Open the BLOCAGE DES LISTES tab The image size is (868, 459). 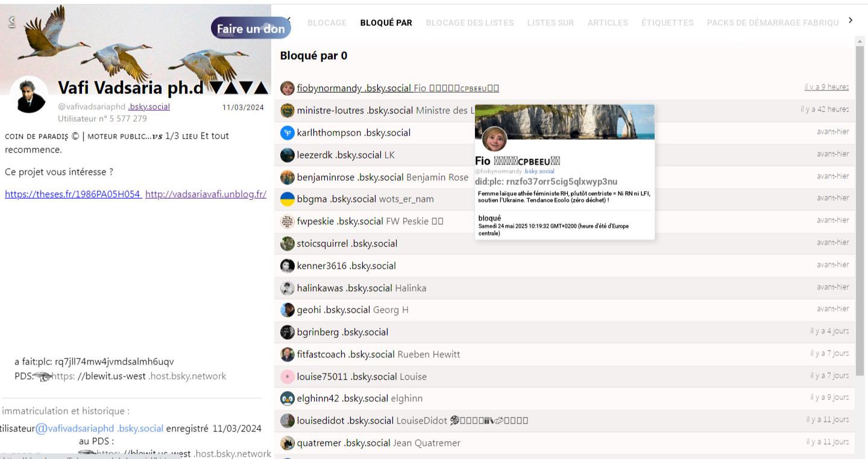pos(470,23)
